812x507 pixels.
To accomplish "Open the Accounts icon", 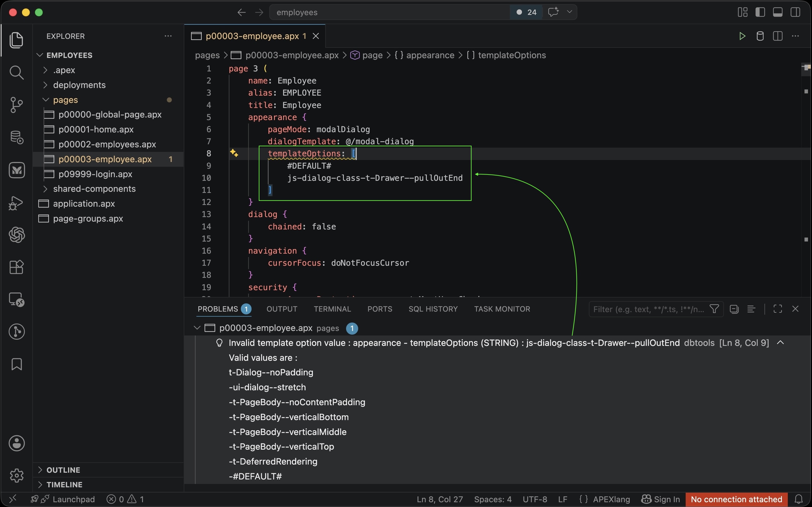I will coord(16,443).
